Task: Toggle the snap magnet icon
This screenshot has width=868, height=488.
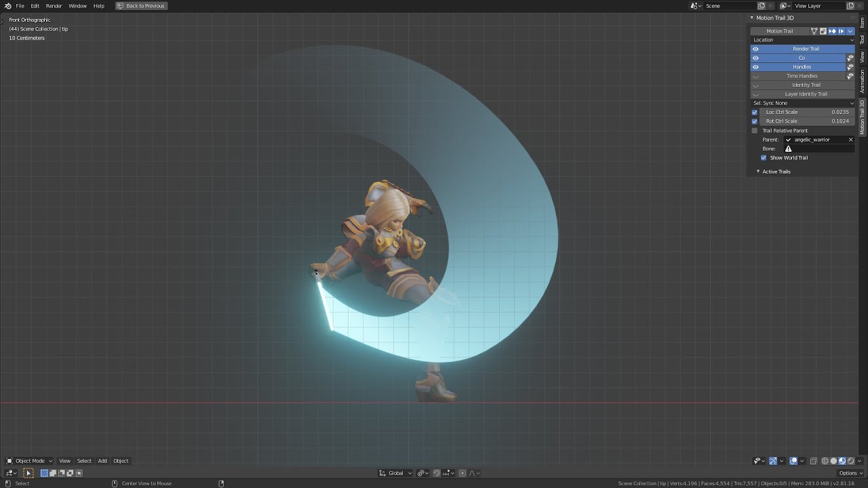Action: pyautogui.click(x=437, y=473)
